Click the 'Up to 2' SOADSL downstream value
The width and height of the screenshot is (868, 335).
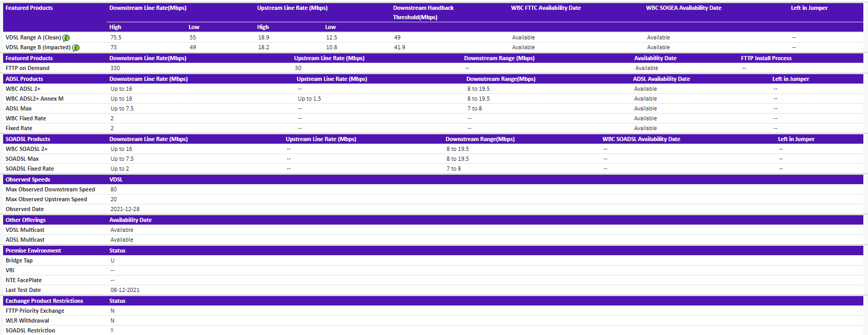[x=120, y=169]
